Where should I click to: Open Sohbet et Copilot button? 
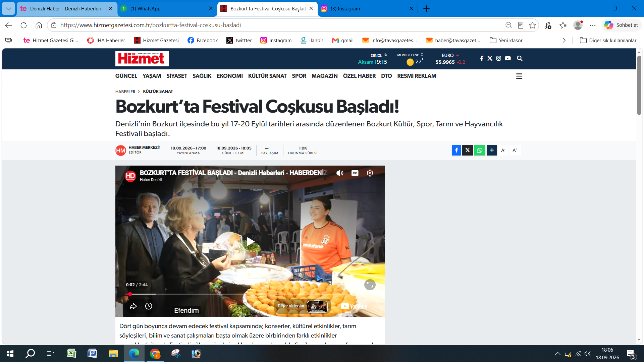[x=621, y=25]
